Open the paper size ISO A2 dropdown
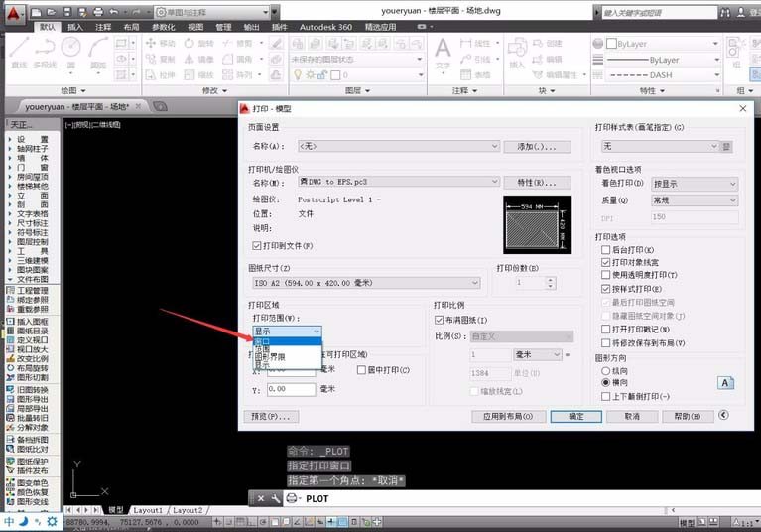Viewport: 761px width, 532px height. coord(366,283)
